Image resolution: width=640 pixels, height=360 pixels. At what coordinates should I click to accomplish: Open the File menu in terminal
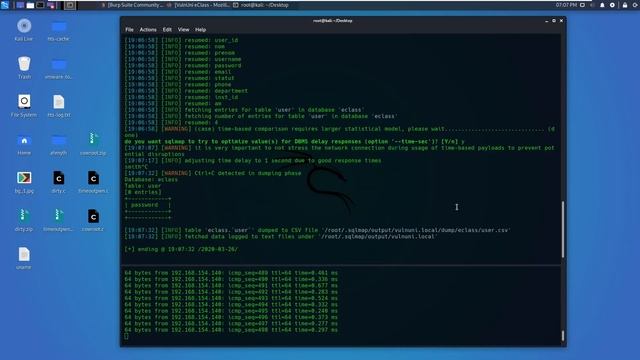click(x=129, y=29)
